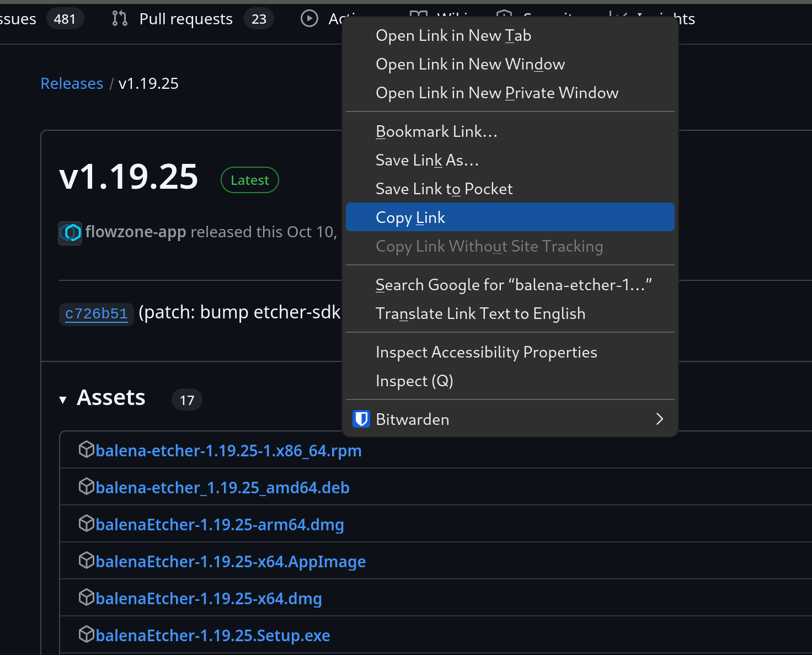Image resolution: width=812 pixels, height=655 pixels.
Task: Click the Actions play icon
Action: coord(309,19)
